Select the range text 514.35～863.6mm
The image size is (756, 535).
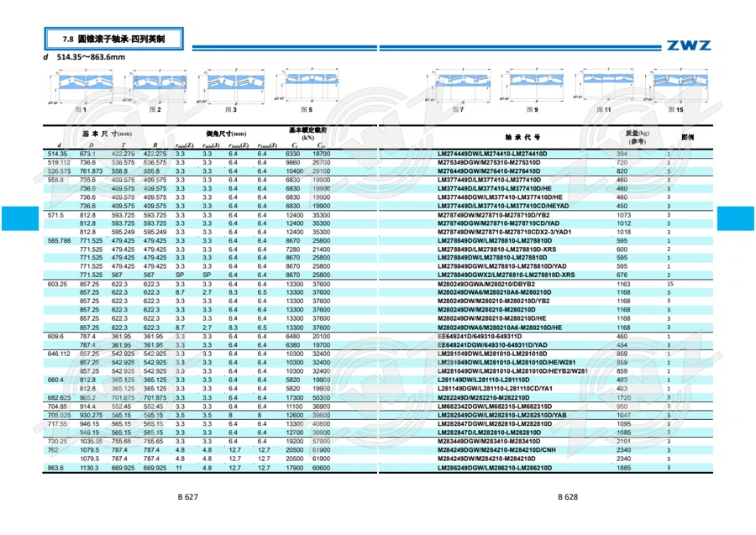point(91,57)
